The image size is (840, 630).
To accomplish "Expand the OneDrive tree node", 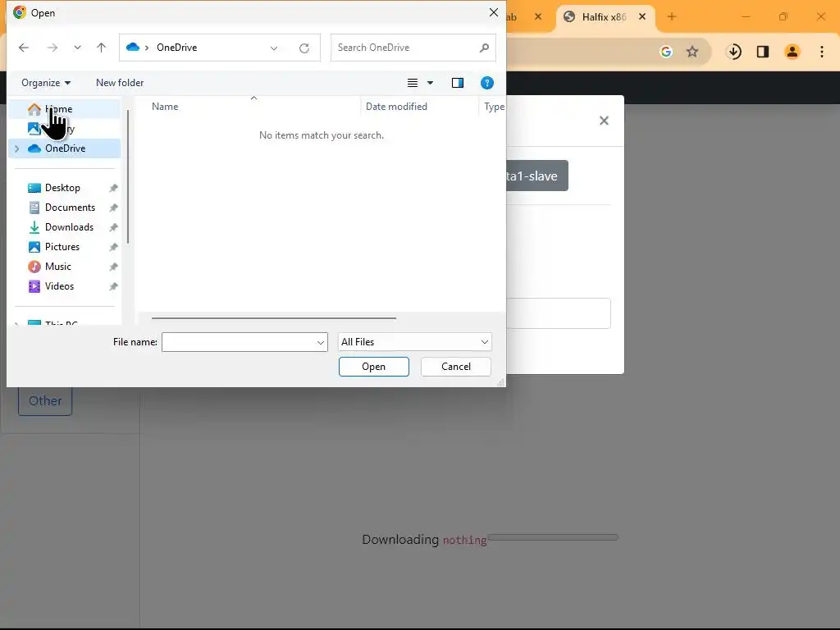I will (17, 148).
